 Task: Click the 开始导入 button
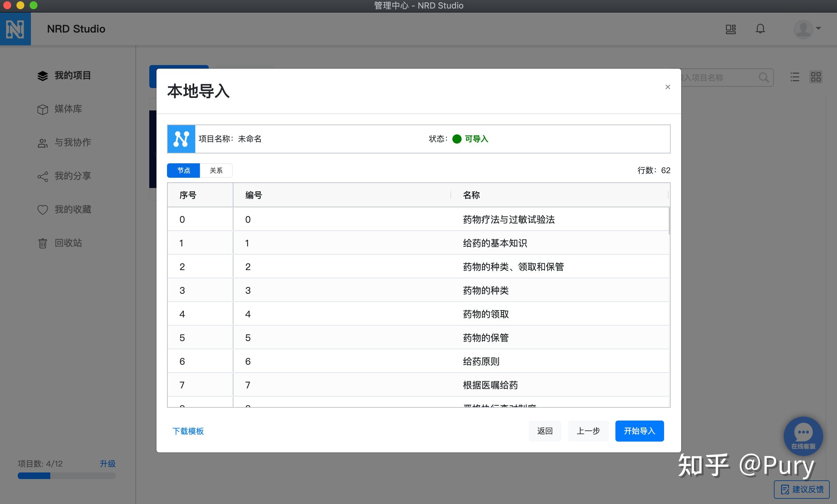pos(639,431)
